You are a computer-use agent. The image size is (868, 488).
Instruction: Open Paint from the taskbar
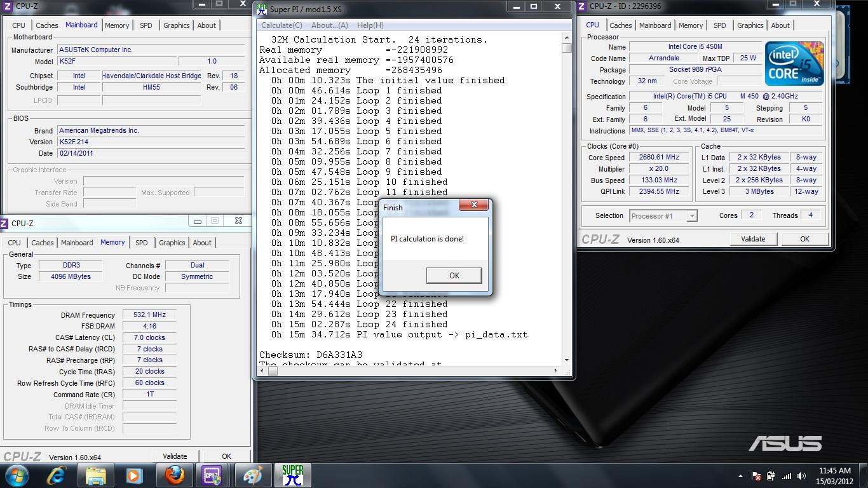click(252, 475)
